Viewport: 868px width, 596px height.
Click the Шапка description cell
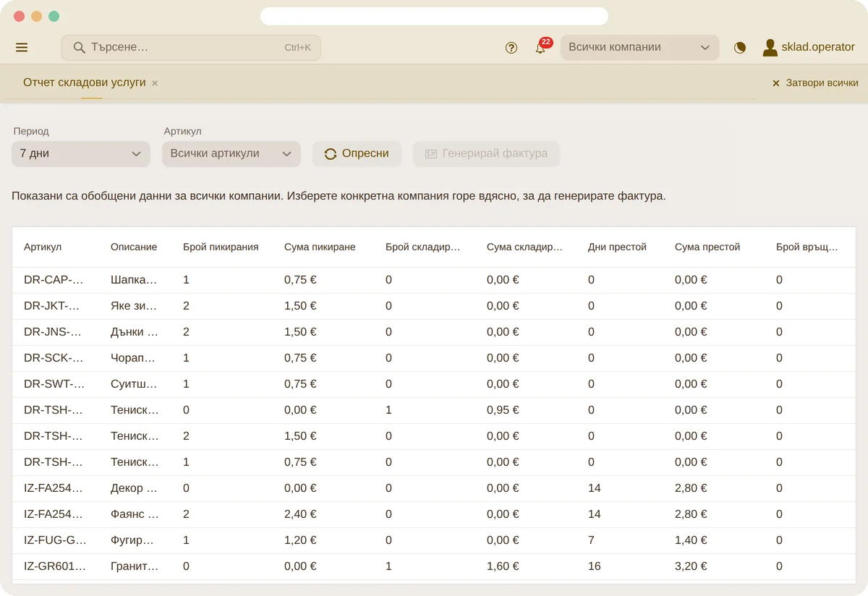pyautogui.click(x=135, y=280)
